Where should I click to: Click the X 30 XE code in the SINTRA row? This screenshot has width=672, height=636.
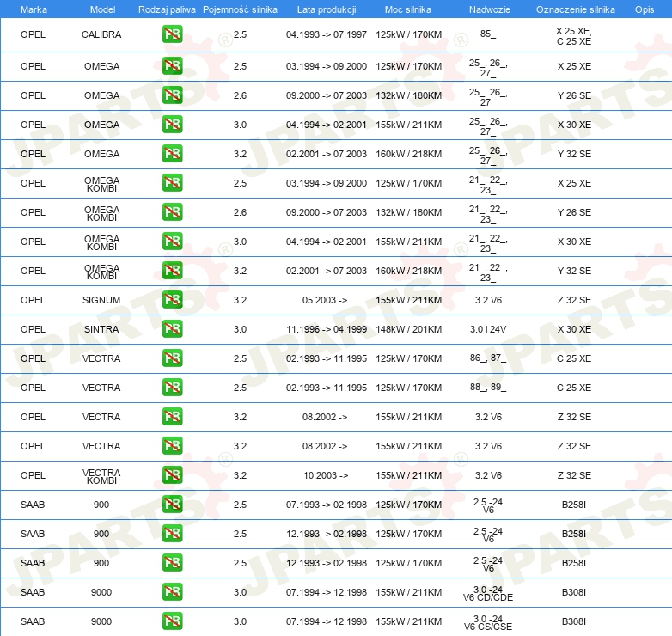pyautogui.click(x=574, y=329)
